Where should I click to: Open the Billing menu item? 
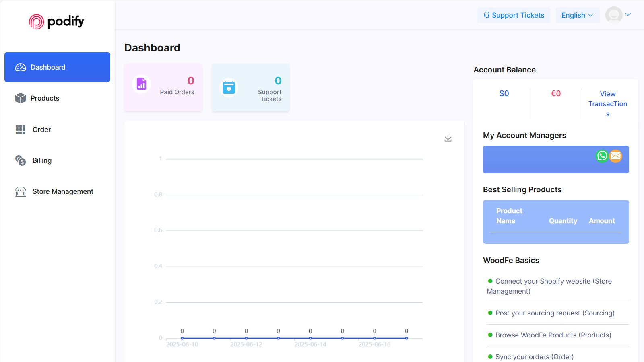pos(57,160)
